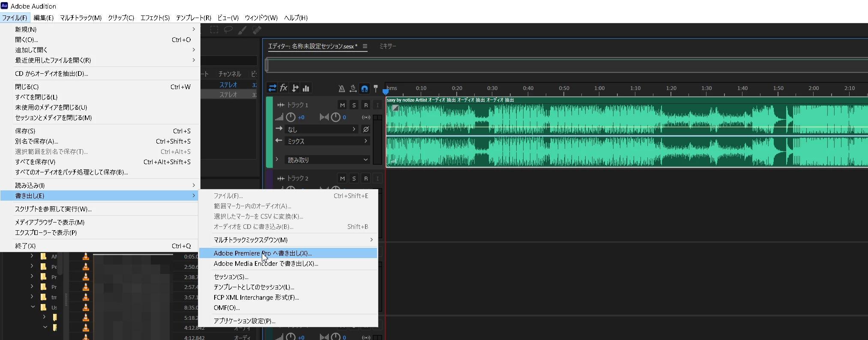Click the Track 1 input arrow icon
The image size is (868, 340).
(x=279, y=129)
